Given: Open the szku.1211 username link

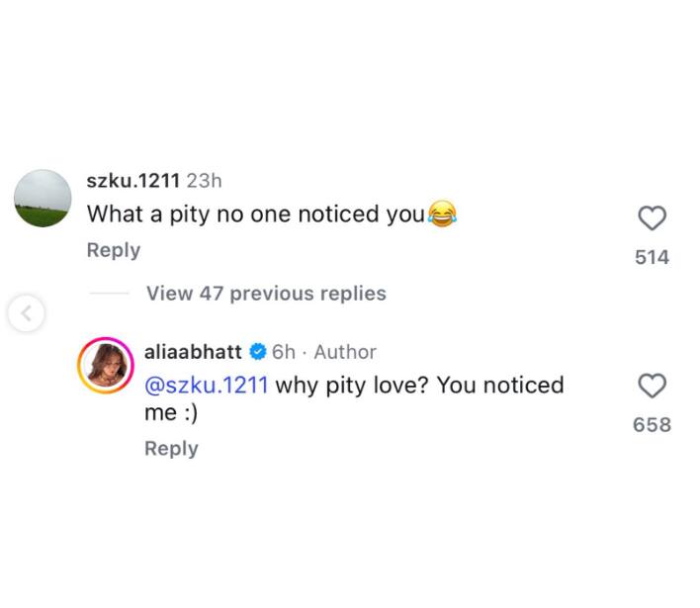Looking at the screenshot, I should (133, 181).
